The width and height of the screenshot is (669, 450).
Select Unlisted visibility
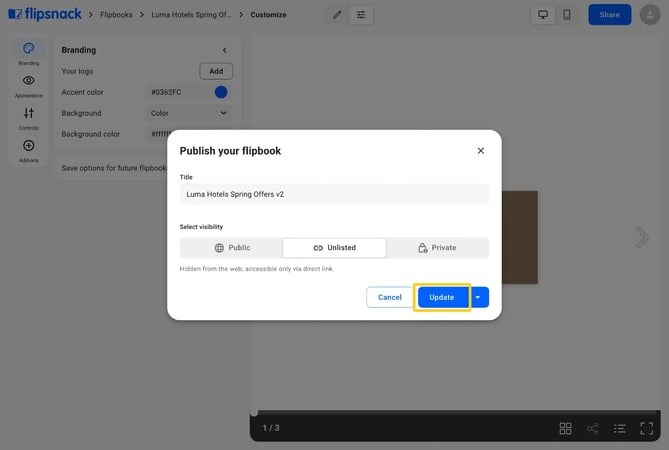tap(334, 248)
